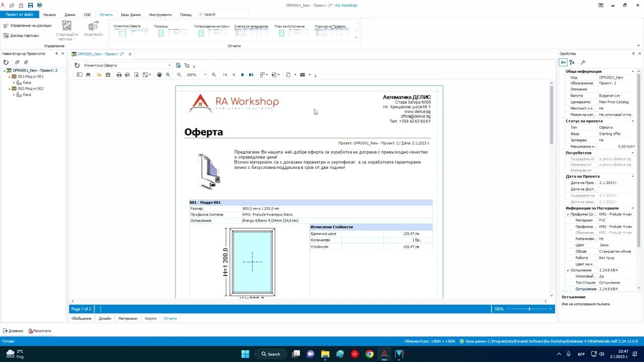
Task: Click the ribbon Search field
Action: pyautogui.click(x=223, y=15)
